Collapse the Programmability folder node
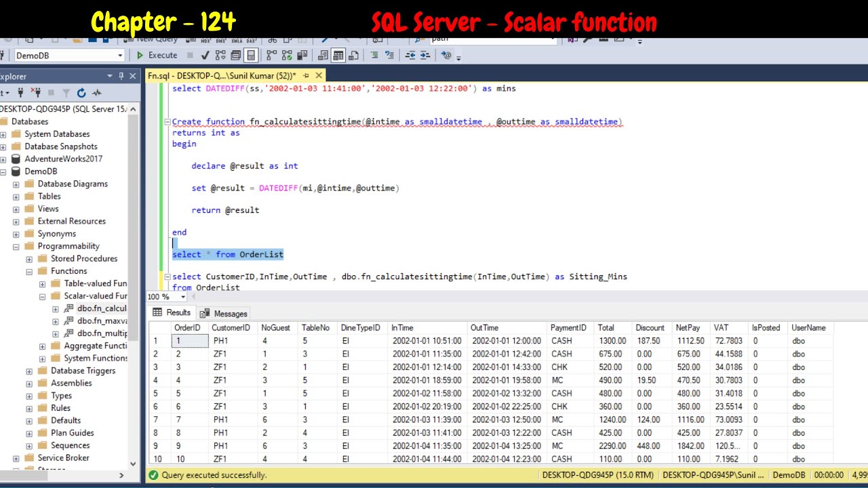This screenshot has height=488, width=868. [16, 246]
